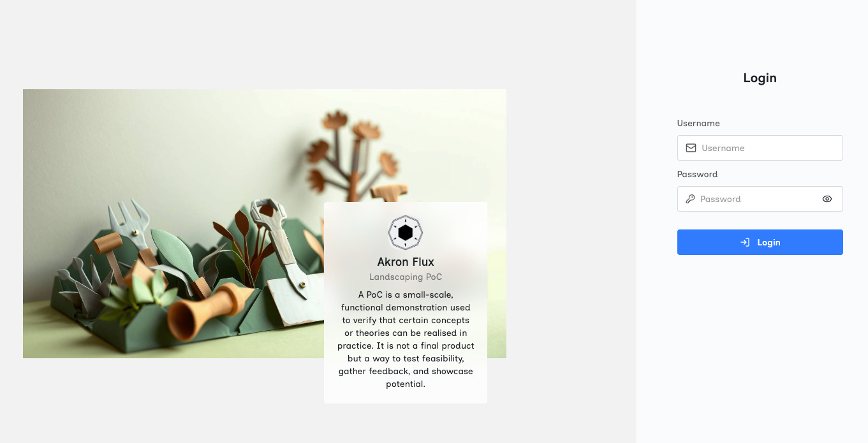Click the Login heading text
The height and width of the screenshot is (443, 868).
760,78
